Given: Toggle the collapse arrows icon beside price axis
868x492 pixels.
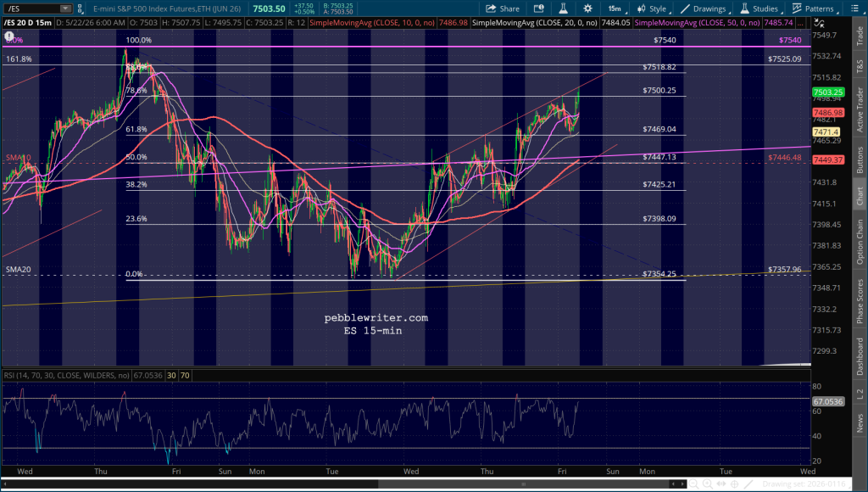Looking at the screenshot, I should [820, 23].
